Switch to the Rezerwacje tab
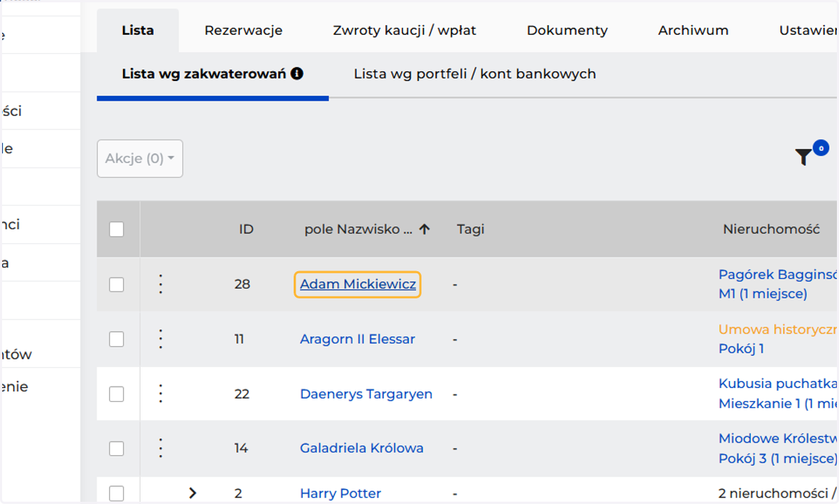Viewport: 839px width, 504px height. [x=243, y=31]
